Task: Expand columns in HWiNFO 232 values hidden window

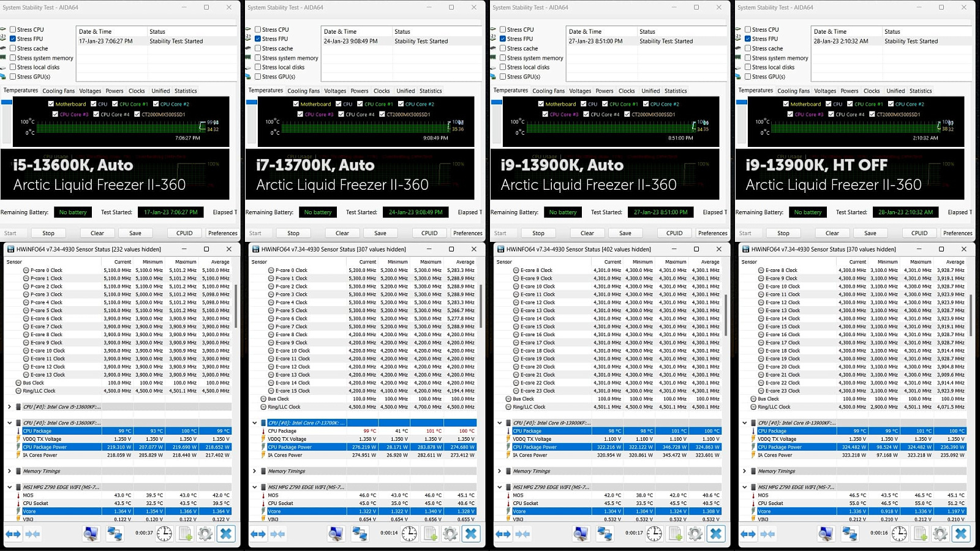Action: click(13, 534)
